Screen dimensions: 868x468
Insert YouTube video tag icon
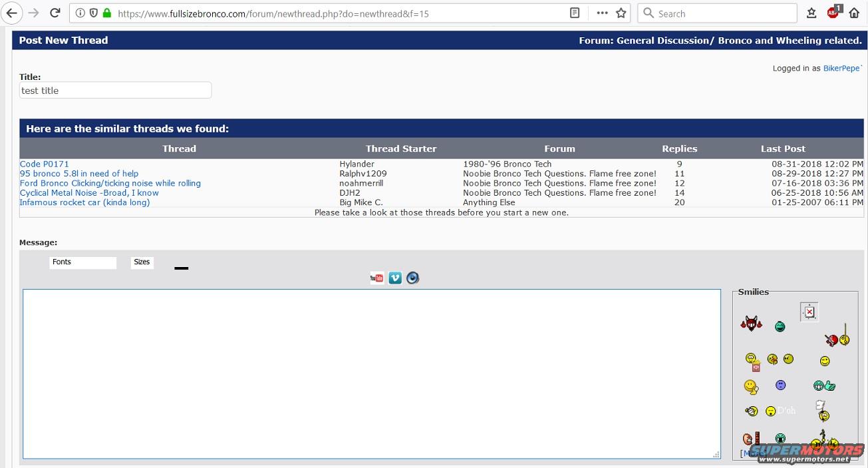[377, 278]
